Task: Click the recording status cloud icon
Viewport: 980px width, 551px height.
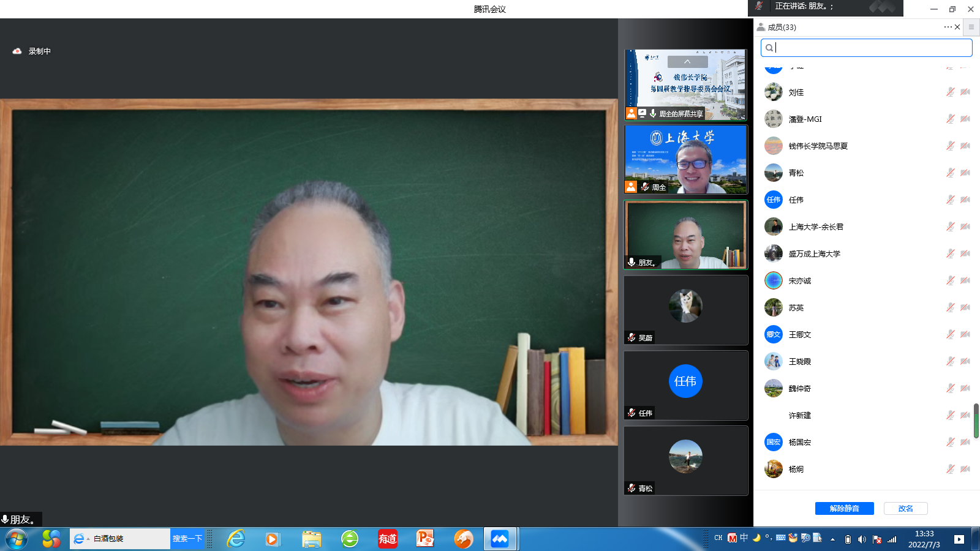Action: (x=17, y=51)
